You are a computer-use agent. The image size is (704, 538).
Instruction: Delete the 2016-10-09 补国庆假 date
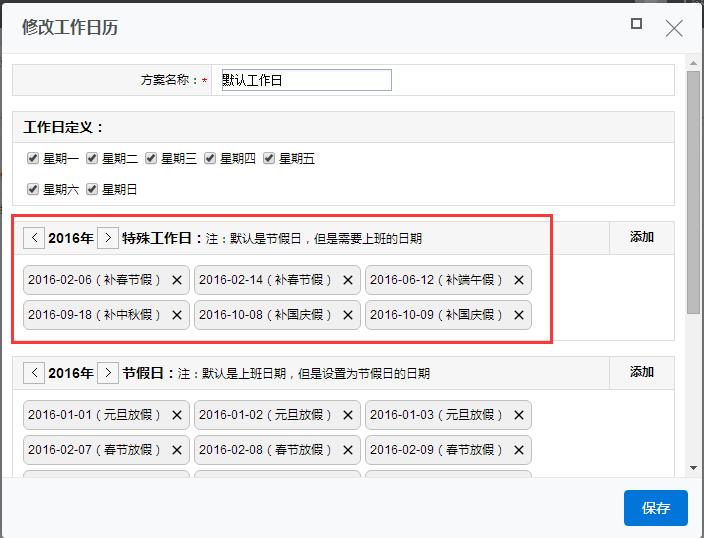[519, 315]
